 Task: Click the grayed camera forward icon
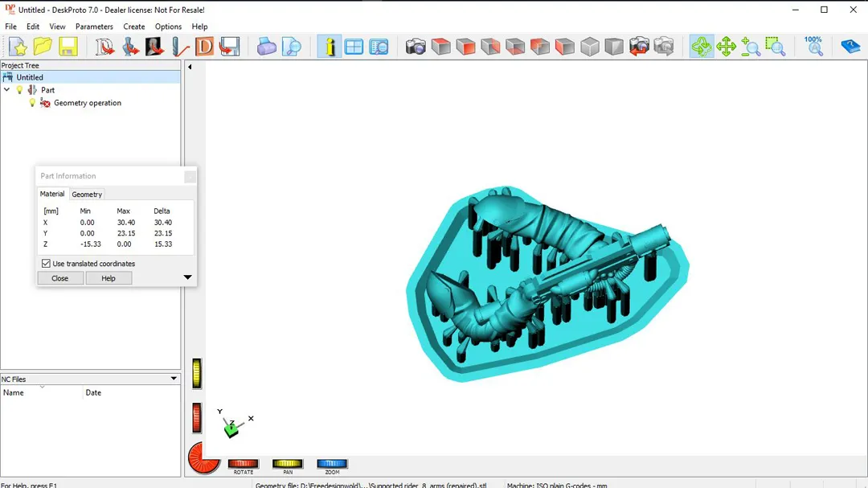click(664, 47)
